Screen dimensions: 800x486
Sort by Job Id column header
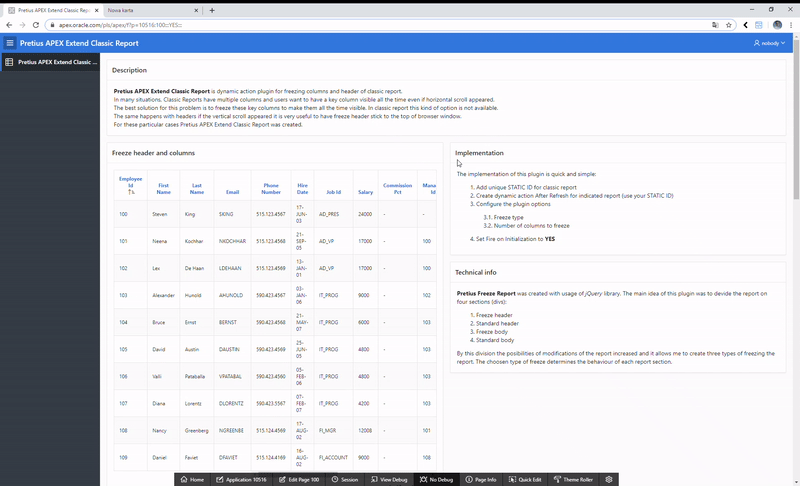pos(334,192)
